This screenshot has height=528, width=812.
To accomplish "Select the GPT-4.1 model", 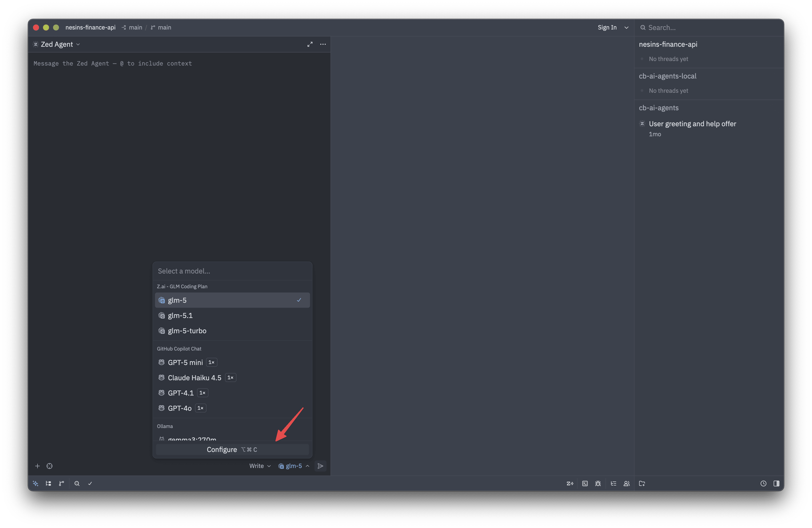I will click(x=232, y=393).
